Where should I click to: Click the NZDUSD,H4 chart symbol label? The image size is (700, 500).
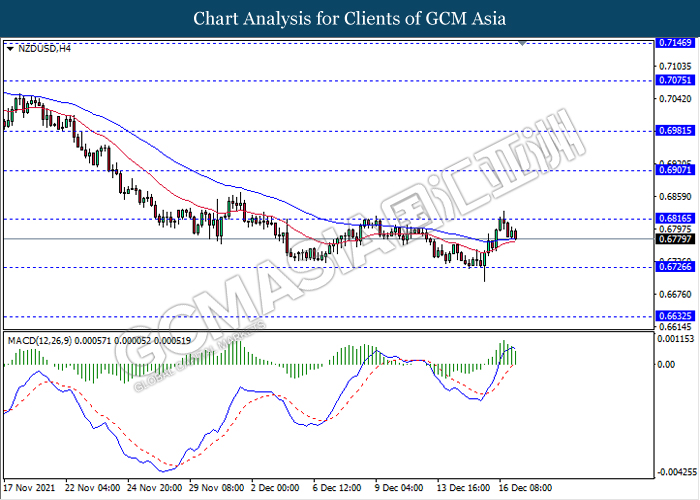point(45,49)
